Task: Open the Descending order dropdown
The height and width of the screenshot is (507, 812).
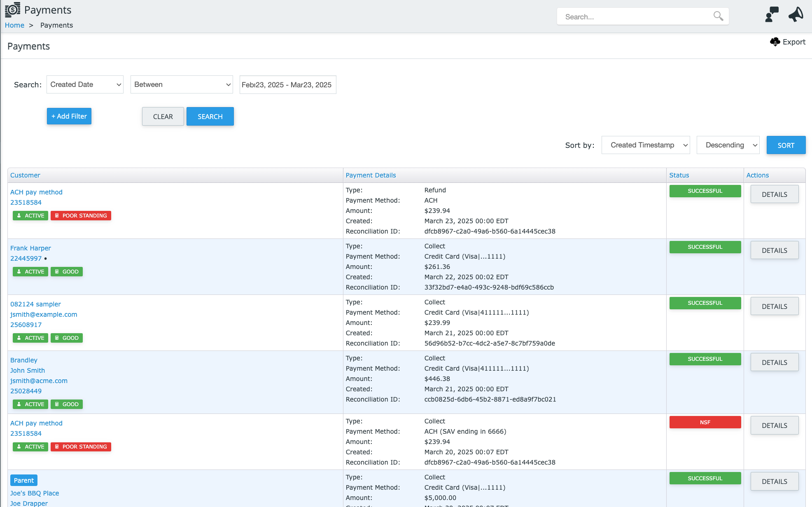Action: point(728,145)
